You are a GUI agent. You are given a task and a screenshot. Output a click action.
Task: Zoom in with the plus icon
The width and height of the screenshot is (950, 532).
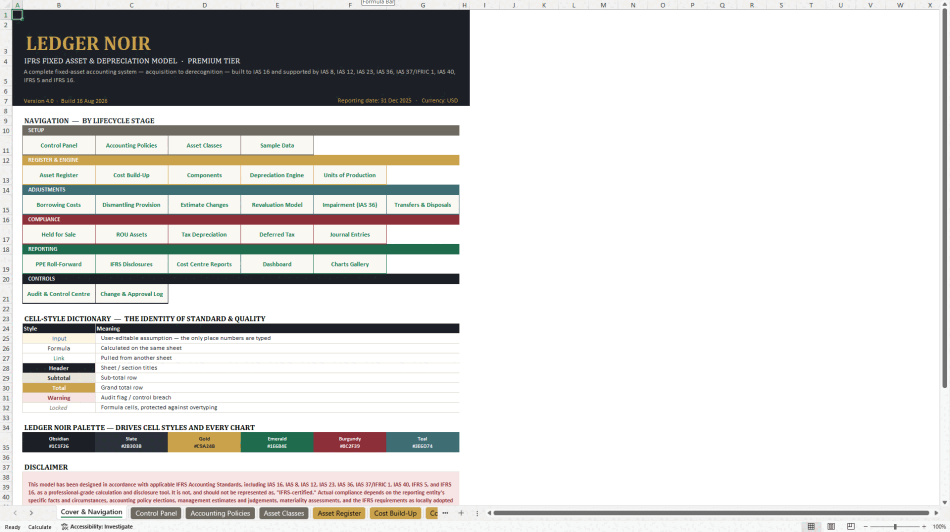924,527
